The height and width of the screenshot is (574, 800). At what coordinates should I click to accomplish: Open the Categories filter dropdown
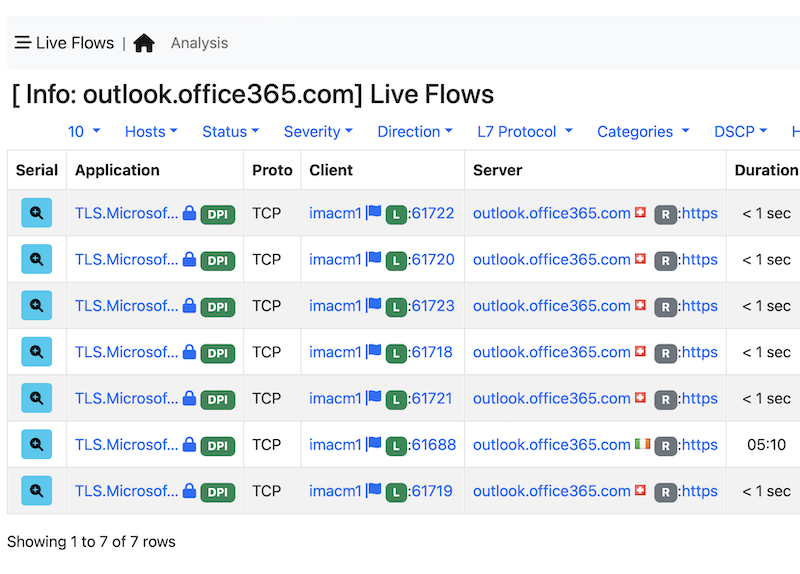643,132
